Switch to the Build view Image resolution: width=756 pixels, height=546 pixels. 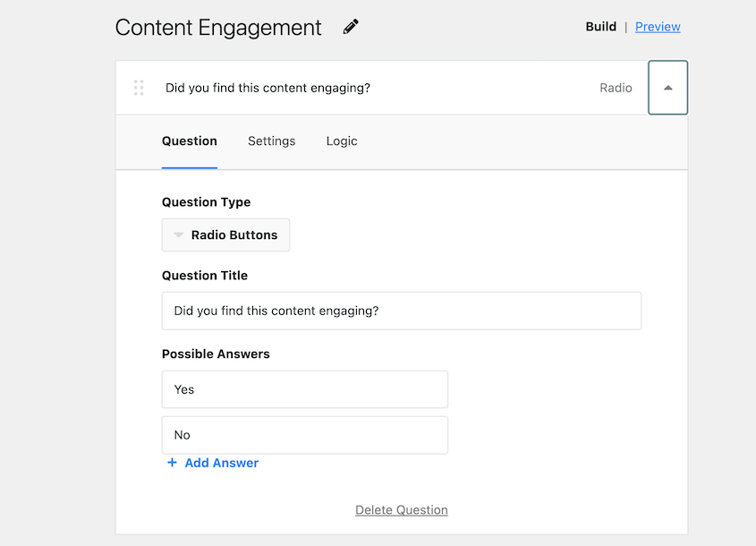[600, 26]
